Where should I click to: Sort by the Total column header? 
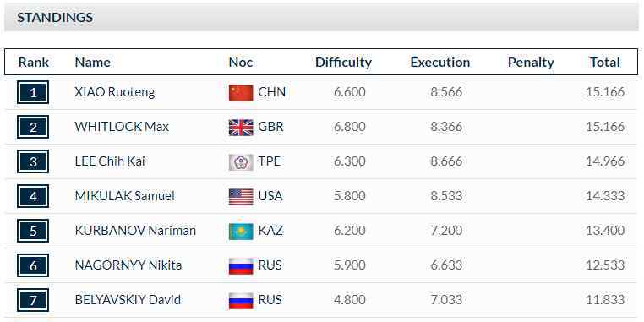[605, 63]
